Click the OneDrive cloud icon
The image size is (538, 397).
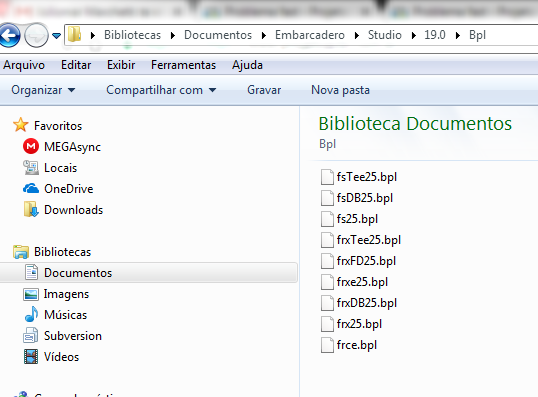31,188
